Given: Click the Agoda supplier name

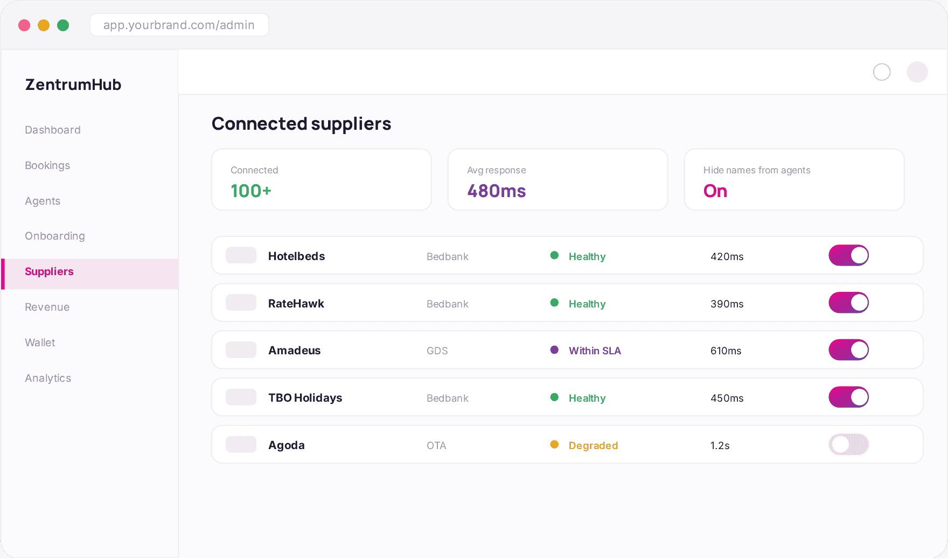Looking at the screenshot, I should (287, 445).
